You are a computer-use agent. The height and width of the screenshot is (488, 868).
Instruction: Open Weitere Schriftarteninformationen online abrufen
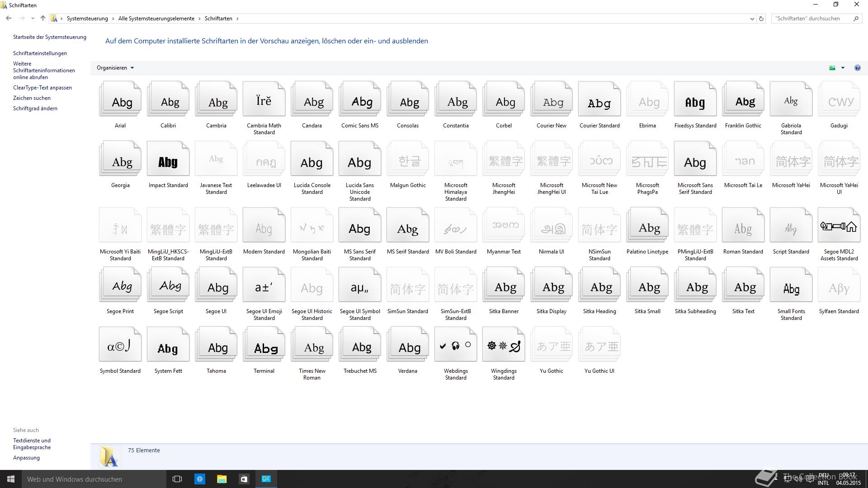point(44,70)
